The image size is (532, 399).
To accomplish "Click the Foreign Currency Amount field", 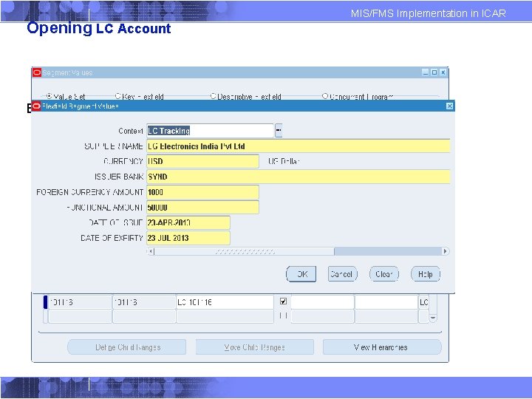I will coord(203,192).
